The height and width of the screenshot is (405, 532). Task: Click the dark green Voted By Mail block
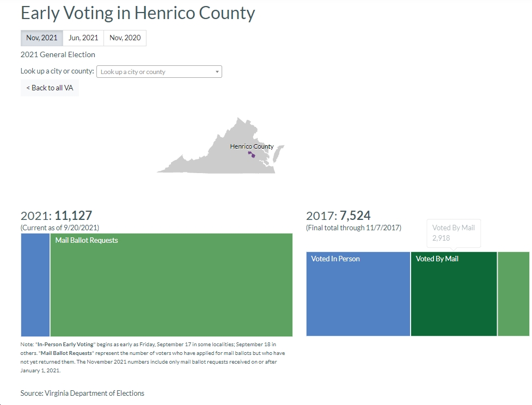pos(454,294)
